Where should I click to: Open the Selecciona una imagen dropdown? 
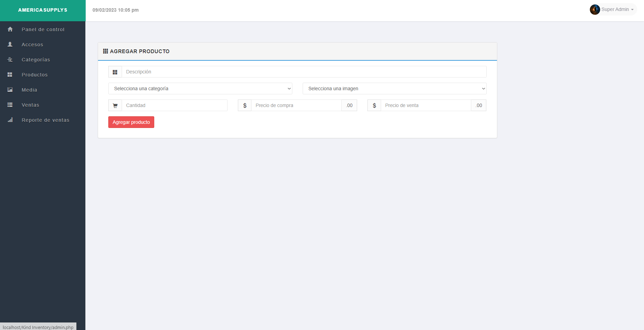tap(394, 89)
